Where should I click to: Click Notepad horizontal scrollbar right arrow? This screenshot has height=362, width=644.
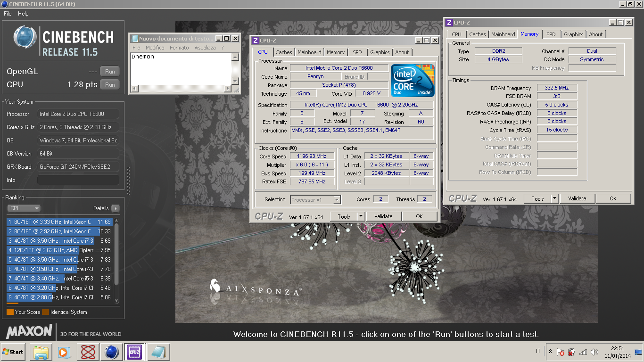(228, 89)
